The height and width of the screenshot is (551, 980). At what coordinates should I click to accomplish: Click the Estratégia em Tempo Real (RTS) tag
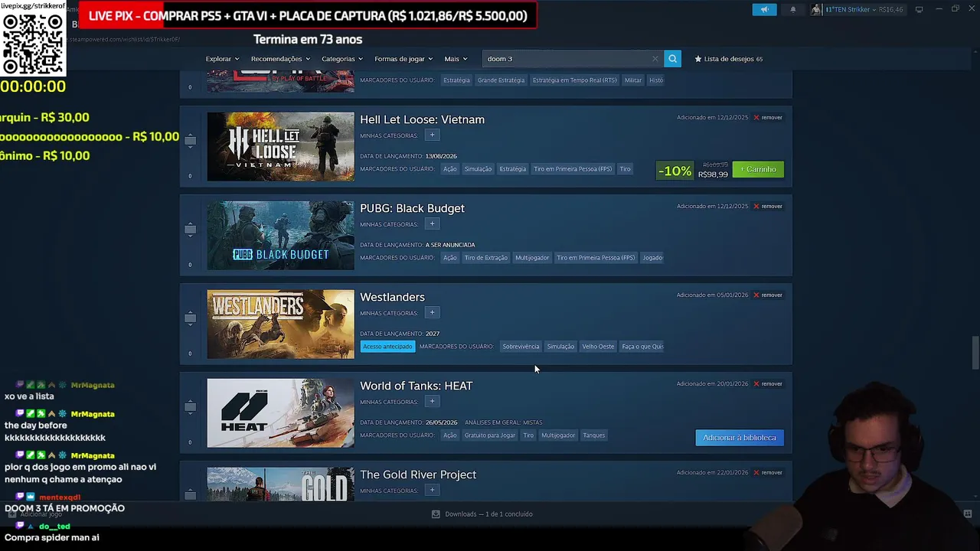(x=574, y=80)
